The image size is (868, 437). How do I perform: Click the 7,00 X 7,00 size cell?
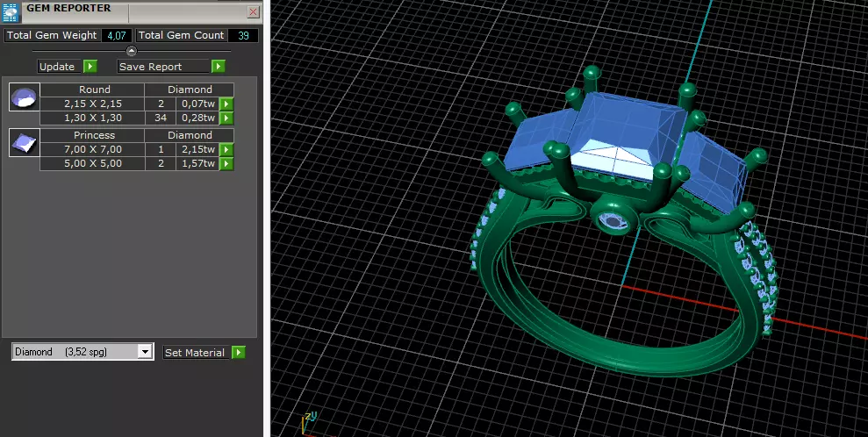pos(92,149)
